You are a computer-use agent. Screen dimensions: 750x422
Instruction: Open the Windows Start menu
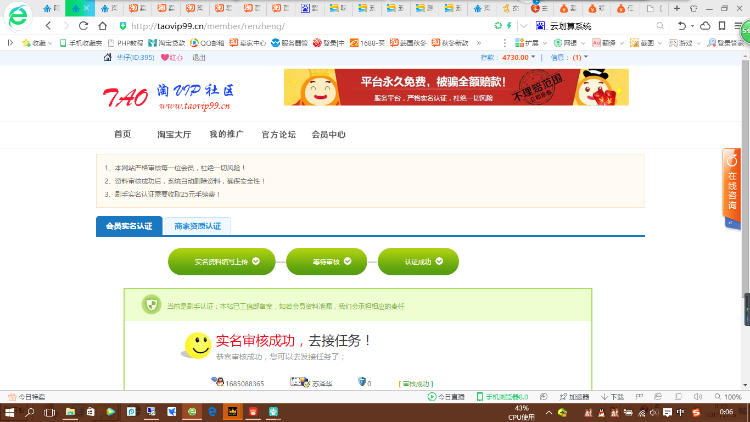tap(9, 412)
